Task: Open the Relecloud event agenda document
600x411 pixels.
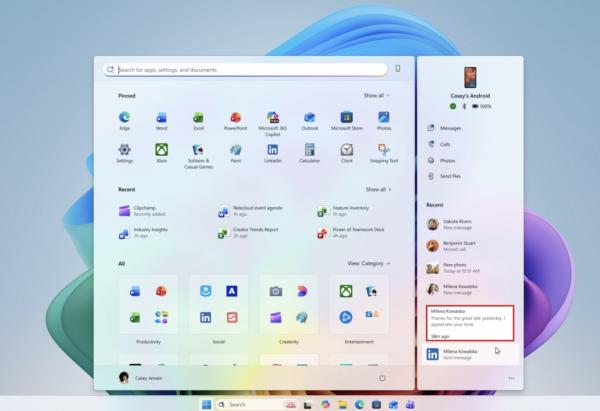Action: coord(251,211)
